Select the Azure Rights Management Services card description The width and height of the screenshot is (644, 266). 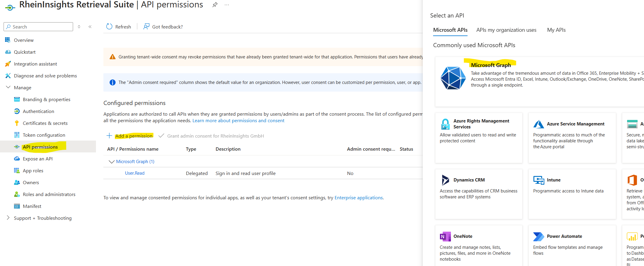(x=478, y=138)
